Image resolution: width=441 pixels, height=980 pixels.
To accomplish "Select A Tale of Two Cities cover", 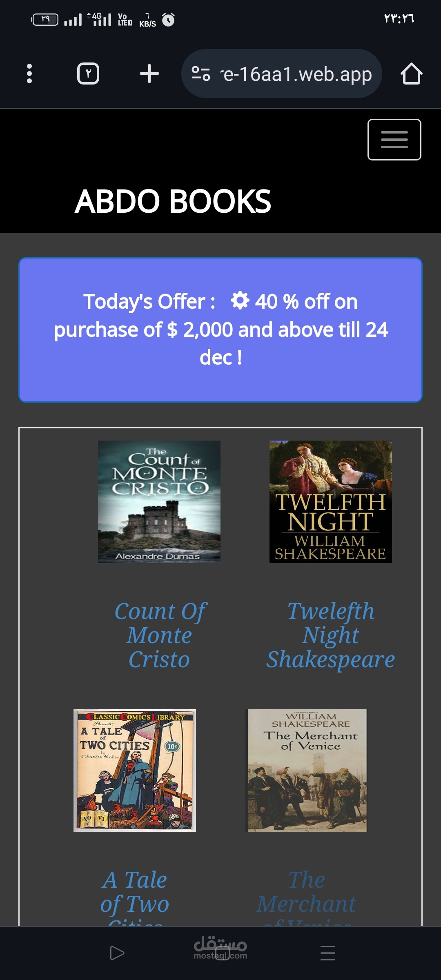I will tap(135, 770).
